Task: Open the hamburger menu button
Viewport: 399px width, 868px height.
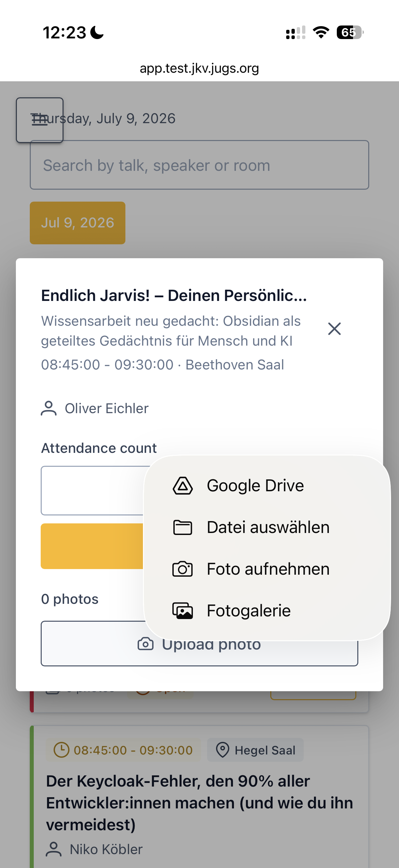Action: (40, 120)
